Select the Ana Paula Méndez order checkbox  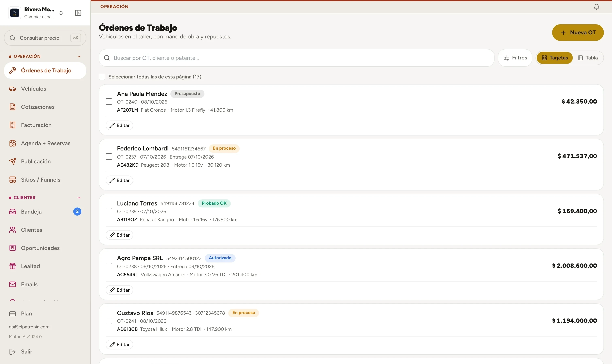click(x=109, y=102)
